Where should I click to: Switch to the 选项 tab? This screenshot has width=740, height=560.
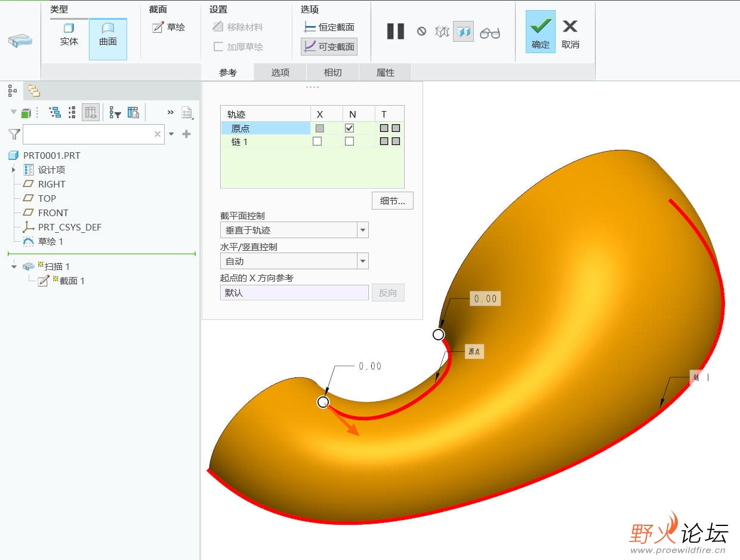pyautogui.click(x=280, y=72)
